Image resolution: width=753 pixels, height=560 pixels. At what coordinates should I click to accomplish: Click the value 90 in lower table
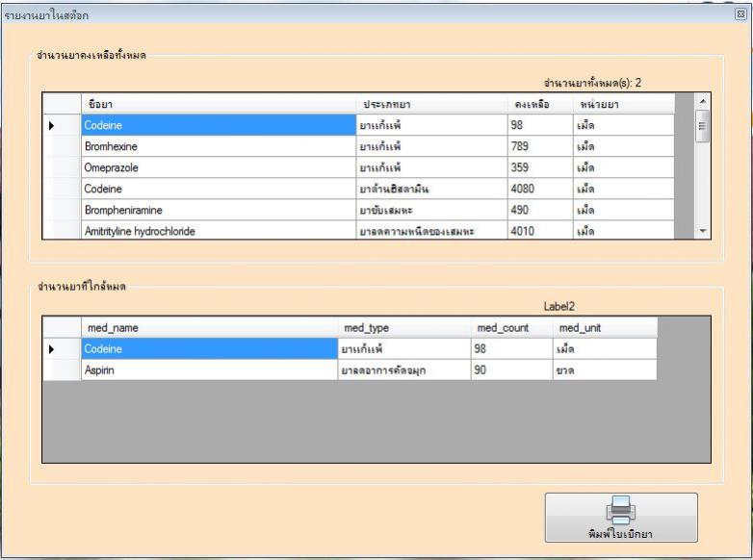512,370
